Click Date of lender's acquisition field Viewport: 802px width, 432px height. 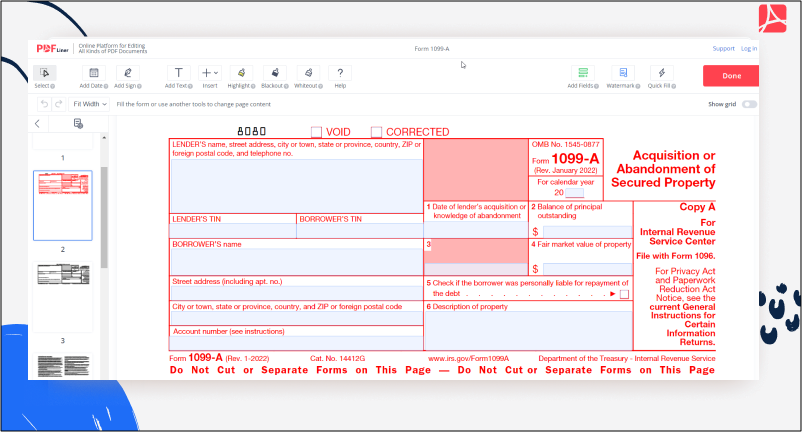476,230
